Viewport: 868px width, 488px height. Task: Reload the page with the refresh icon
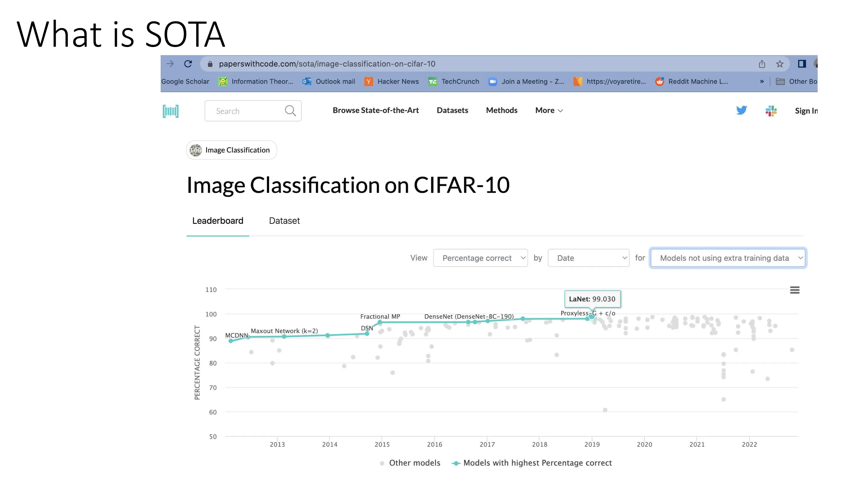(188, 64)
